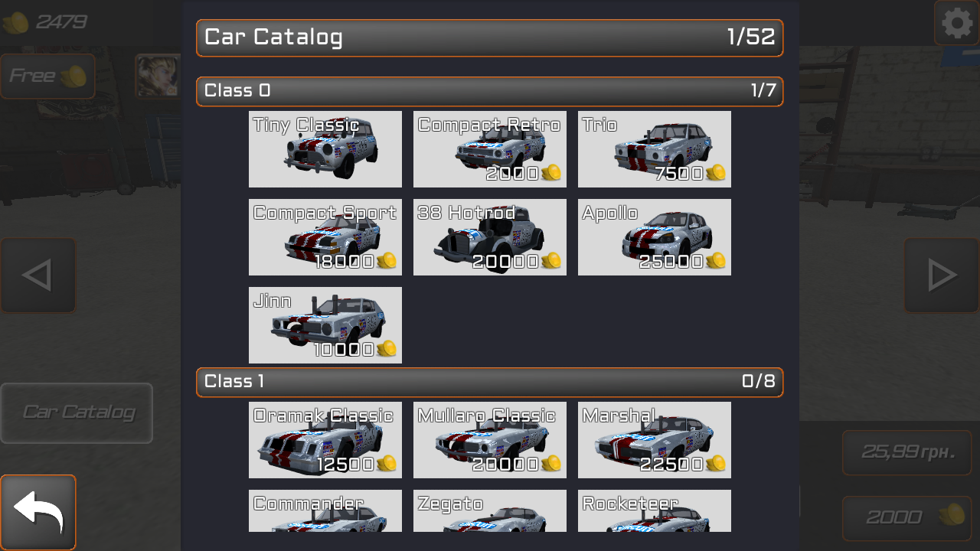Purchase car for 2000 coins
This screenshot has height=551, width=980.
pos(907,518)
